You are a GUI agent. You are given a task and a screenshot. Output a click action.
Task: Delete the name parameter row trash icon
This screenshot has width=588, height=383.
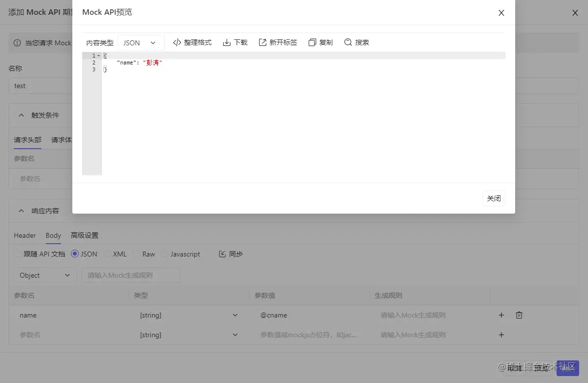pos(519,315)
